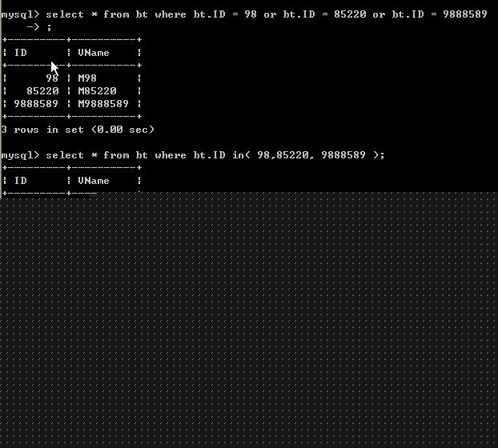Select the VName cell 'M85220'
The width and height of the screenshot is (498, 448).
[97, 91]
